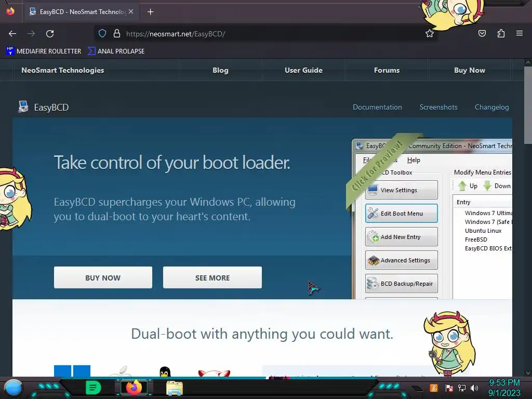532x399 pixels.
Task: Open the green notes app in taskbar
Action: pyautogui.click(x=94, y=388)
